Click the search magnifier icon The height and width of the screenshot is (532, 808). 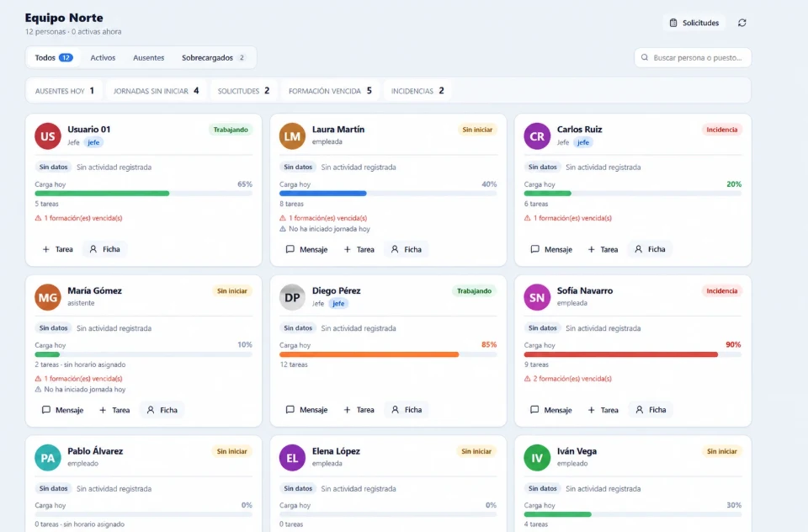644,58
